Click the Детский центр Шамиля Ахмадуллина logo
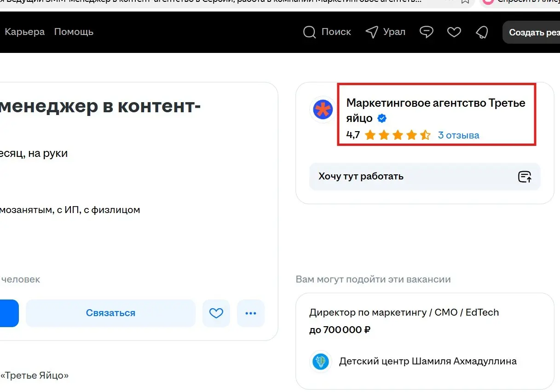Viewport: 560px width, 392px height. point(321,361)
